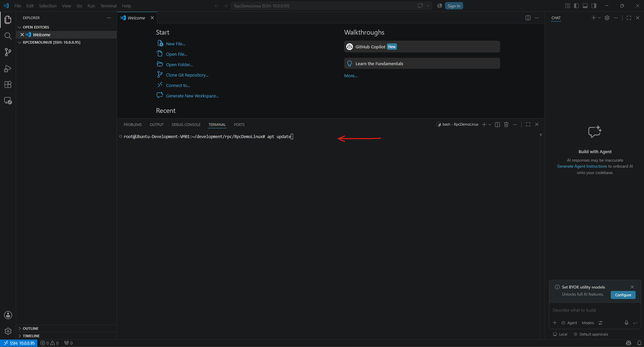Open the File menu
This screenshot has width=644, height=347.
click(18, 6)
